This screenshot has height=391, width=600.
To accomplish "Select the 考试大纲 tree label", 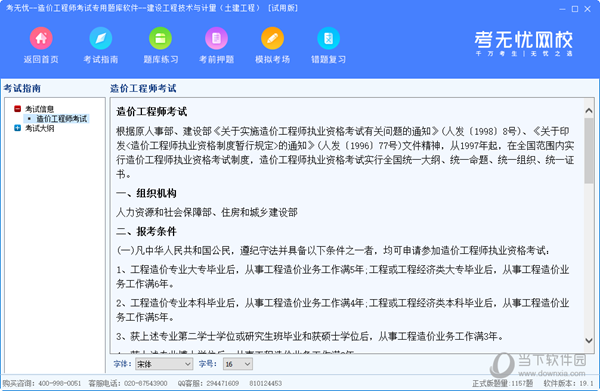I will pyautogui.click(x=39, y=128).
